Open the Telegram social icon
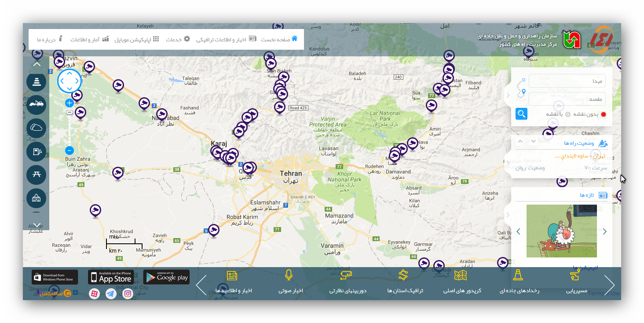This screenshot has width=644, height=323. 111,294
